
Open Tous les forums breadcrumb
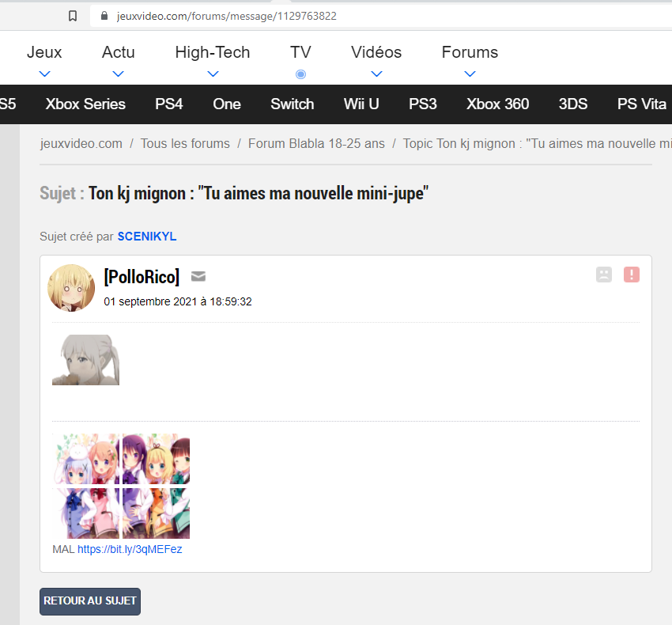185,143
